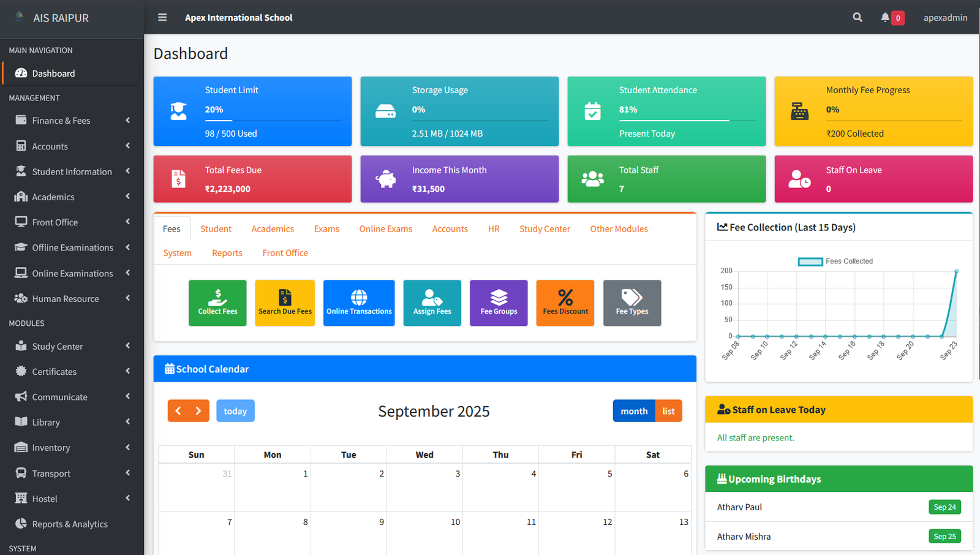The width and height of the screenshot is (980, 555).
Task: Switch the calendar to month view
Action: pyautogui.click(x=634, y=410)
